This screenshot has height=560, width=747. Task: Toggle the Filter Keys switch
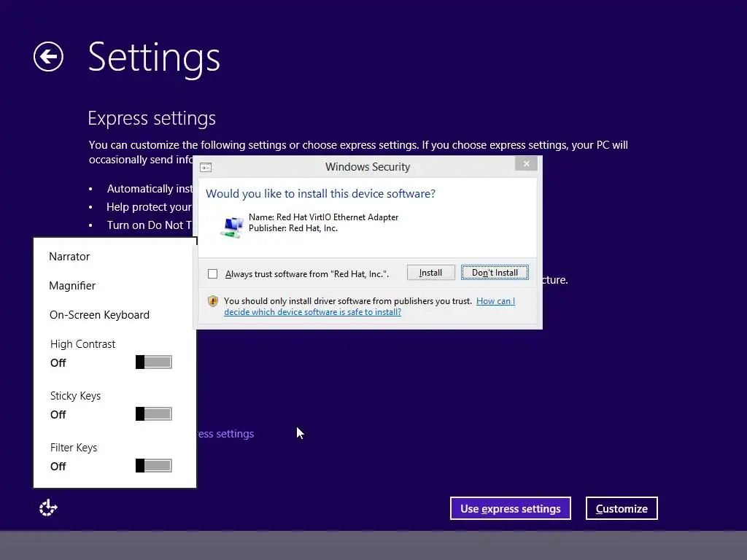153,466
